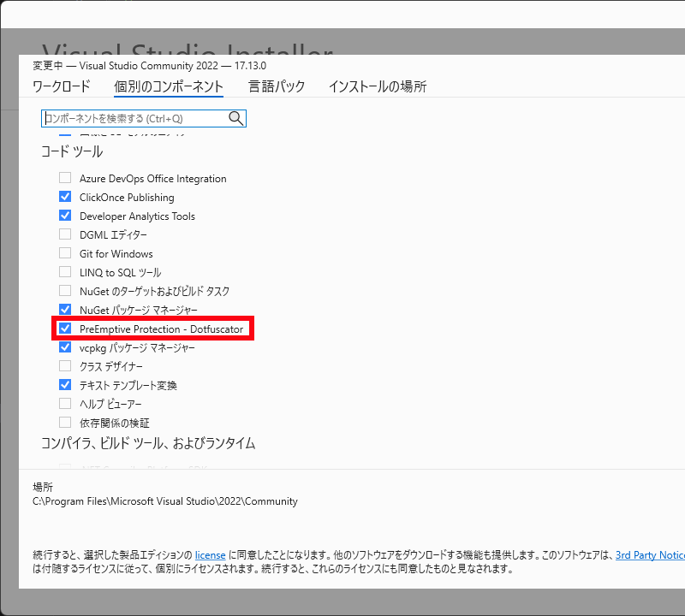
Task: Uncheck ClickOnce Publishing
Action: 65,197
